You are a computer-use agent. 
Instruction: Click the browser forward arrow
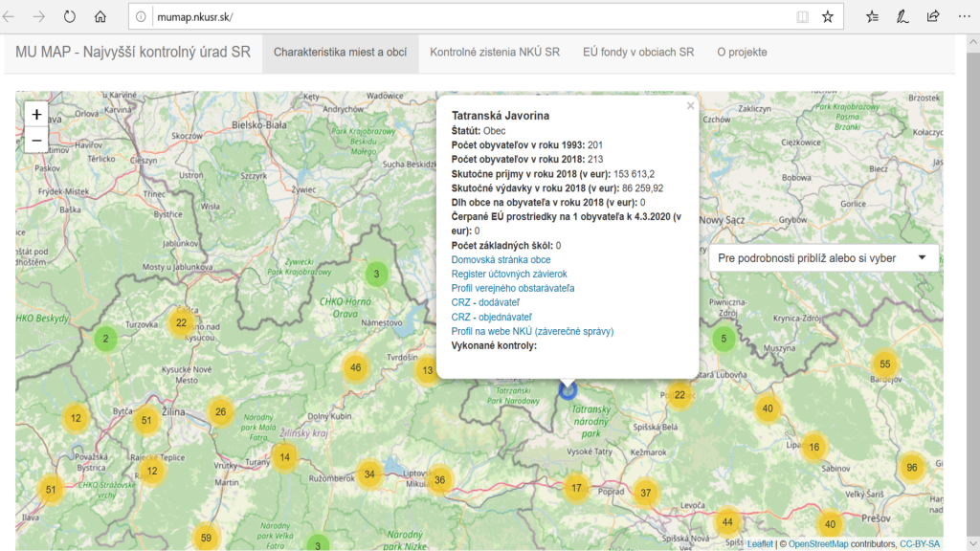38,17
